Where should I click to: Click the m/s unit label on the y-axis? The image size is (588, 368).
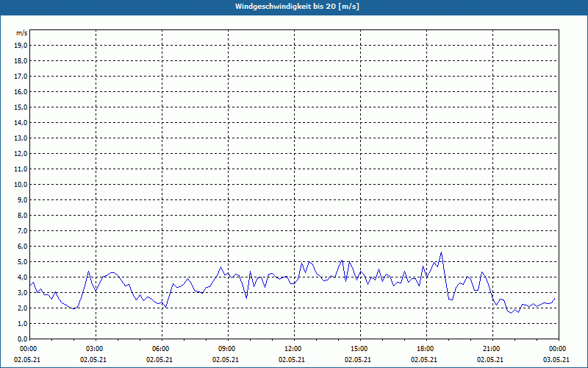(22, 33)
